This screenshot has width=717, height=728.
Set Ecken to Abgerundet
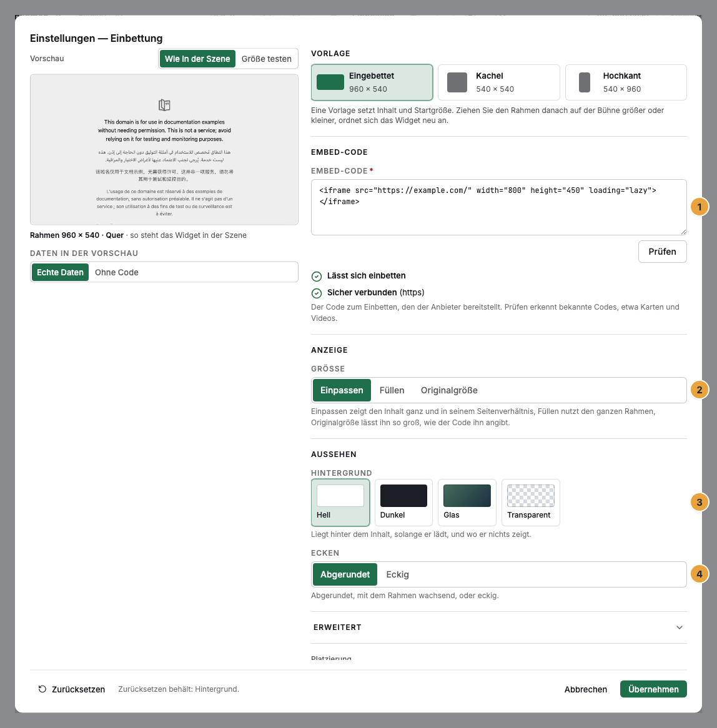point(345,574)
